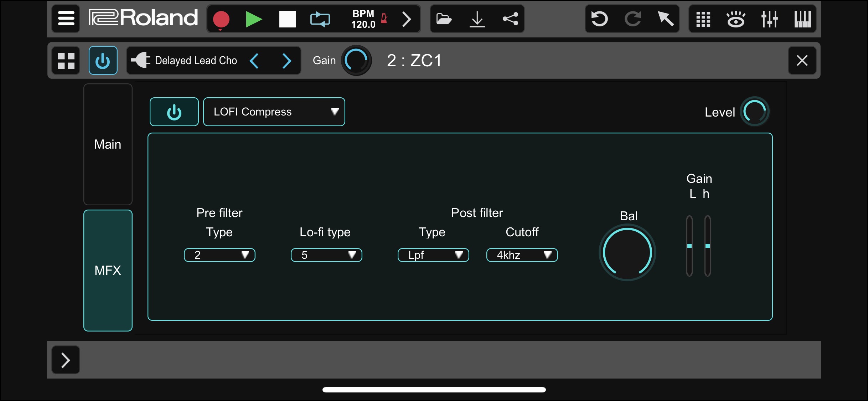Stop playback with the white square button
Image resolution: width=868 pixels, height=401 pixels.
pyautogui.click(x=287, y=19)
